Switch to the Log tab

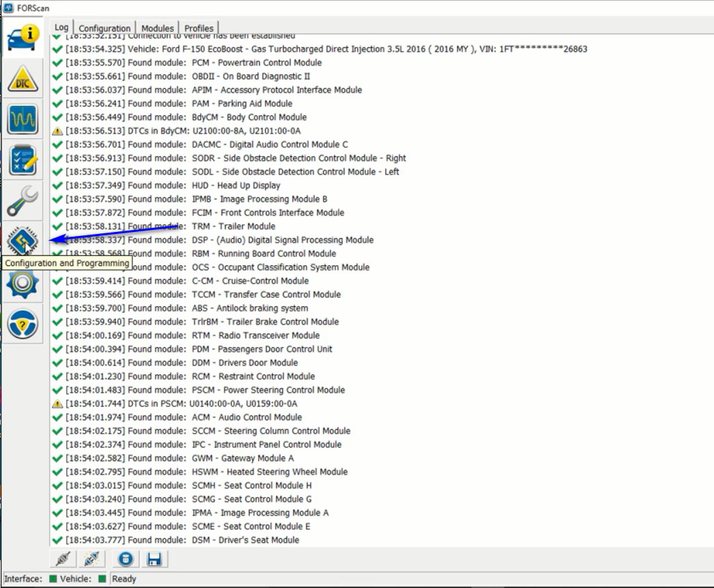pos(61,27)
